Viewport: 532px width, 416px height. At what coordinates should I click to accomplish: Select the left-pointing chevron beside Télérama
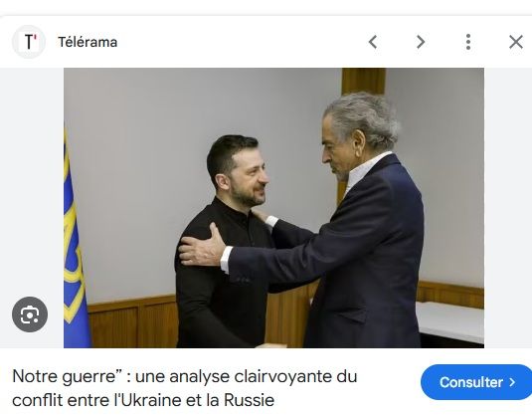pyautogui.click(x=373, y=42)
